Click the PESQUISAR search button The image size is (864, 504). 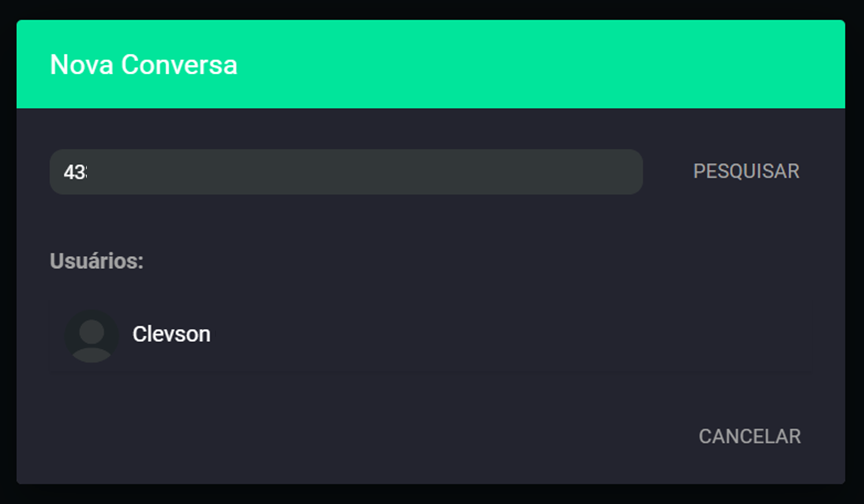point(746,172)
